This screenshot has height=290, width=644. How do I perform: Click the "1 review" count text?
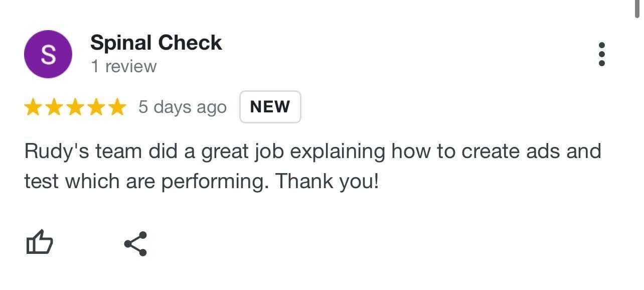124,66
